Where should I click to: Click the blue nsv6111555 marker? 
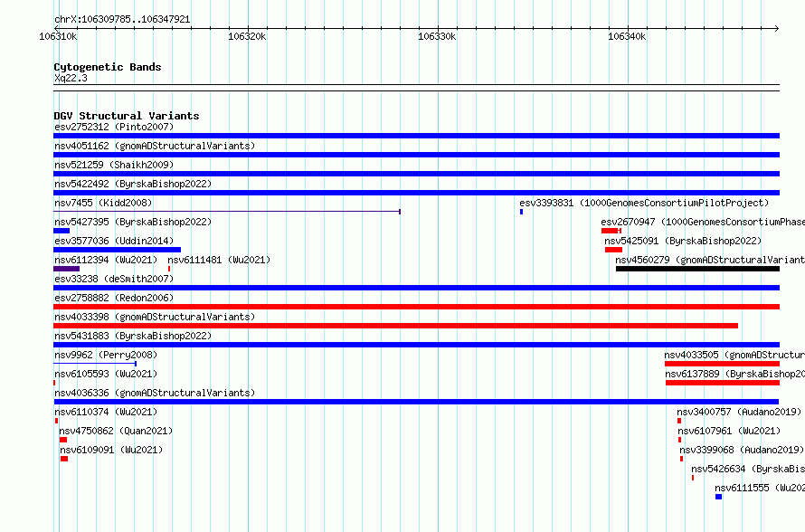(719, 497)
